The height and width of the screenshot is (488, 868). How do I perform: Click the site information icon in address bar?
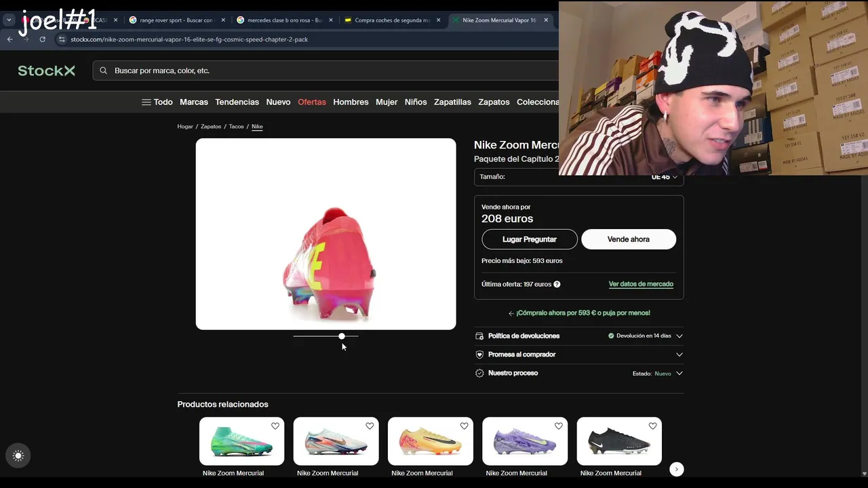tap(62, 39)
